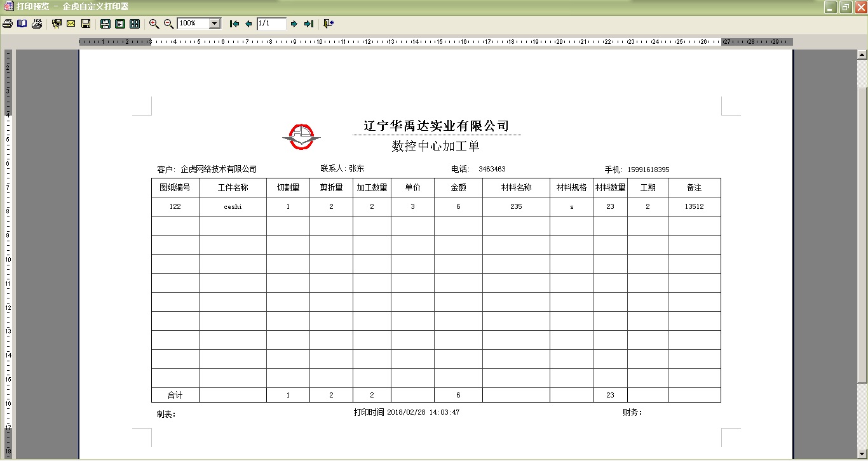868x461 pixels.
Task: Open the 100% zoom dropdown arrow
Action: pos(215,23)
